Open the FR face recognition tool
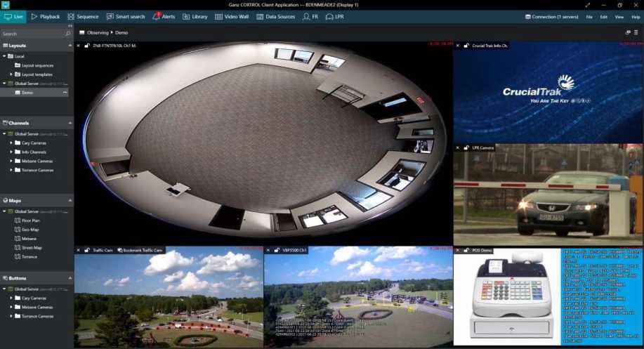644x349 pixels. point(307,16)
